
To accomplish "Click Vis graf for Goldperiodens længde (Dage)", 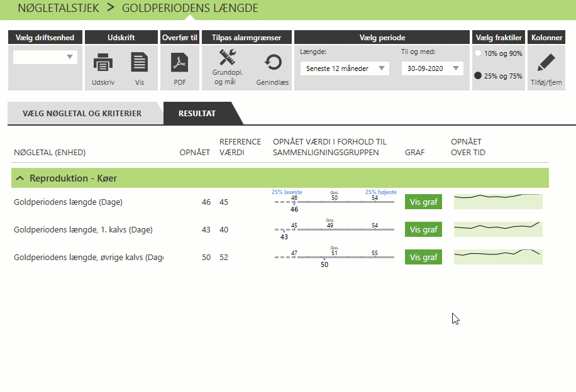I will click(x=423, y=202).
